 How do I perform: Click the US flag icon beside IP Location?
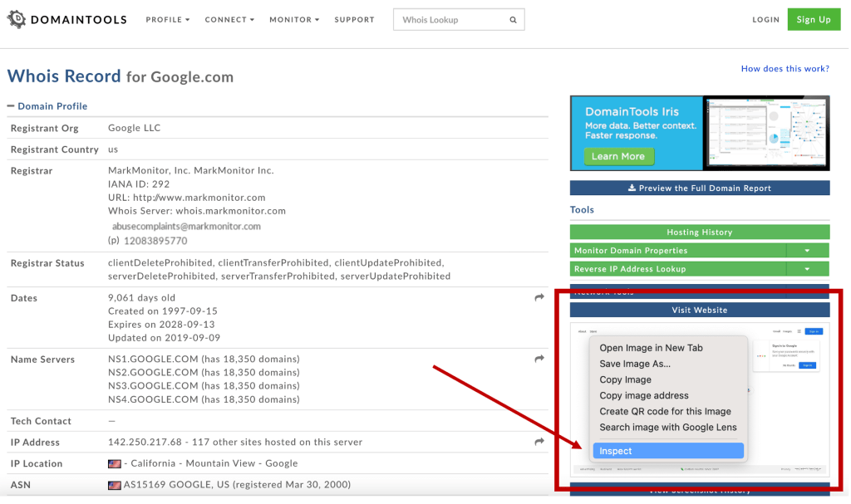click(x=115, y=464)
